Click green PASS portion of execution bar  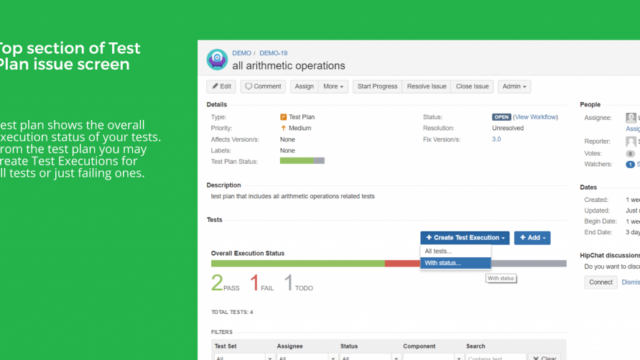[298, 264]
